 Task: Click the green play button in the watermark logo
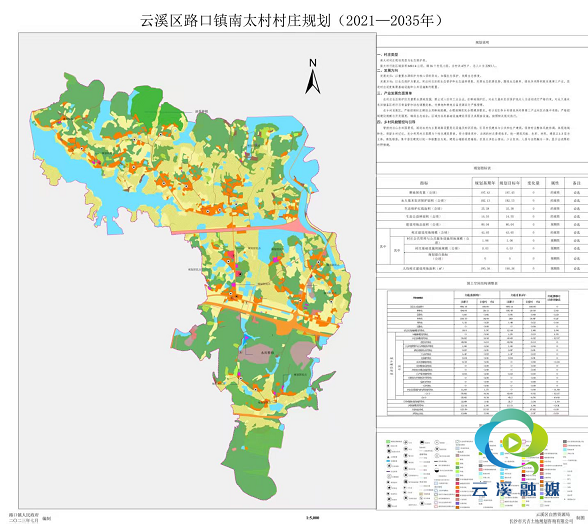click(514, 443)
